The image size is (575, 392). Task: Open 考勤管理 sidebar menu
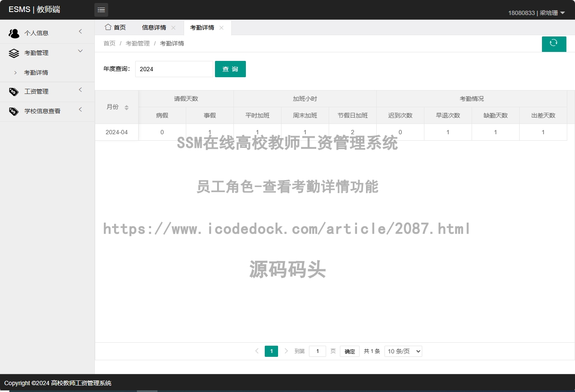click(x=47, y=53)
